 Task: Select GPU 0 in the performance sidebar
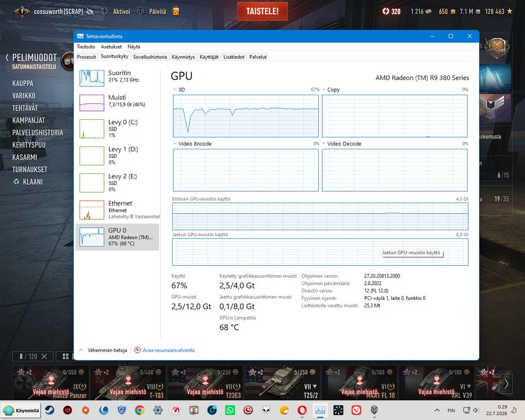[x=117, y=237]
